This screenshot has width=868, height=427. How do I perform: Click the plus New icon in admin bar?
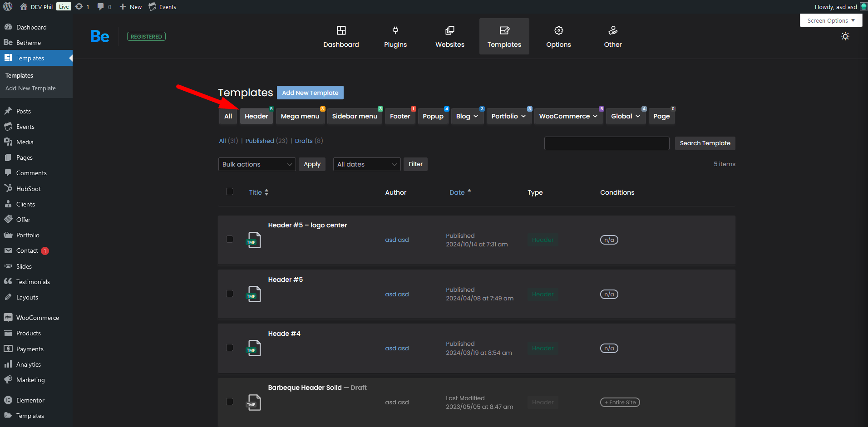pyautogui.click(x=123, y=7)
